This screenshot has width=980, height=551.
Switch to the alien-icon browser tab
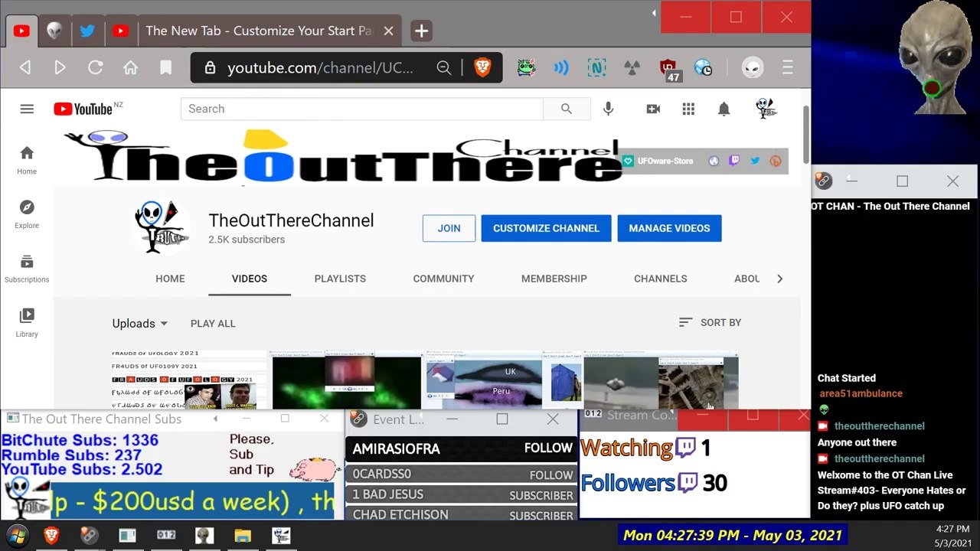(54, 31)
